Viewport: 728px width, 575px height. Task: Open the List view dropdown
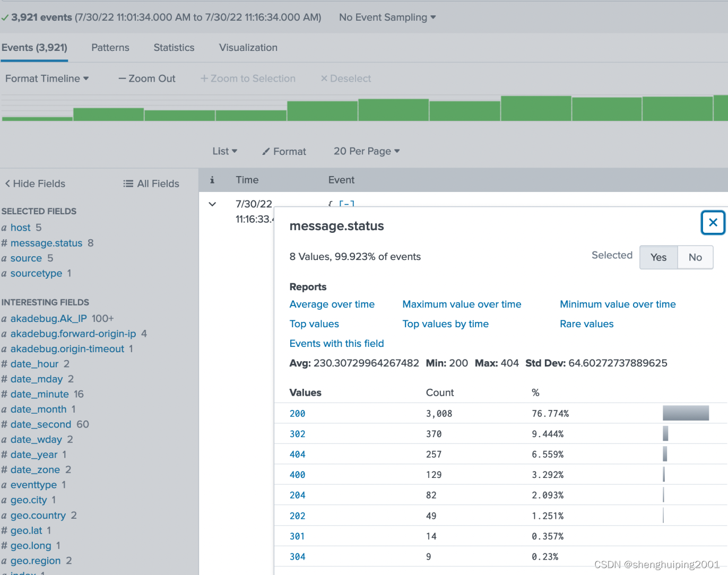(224, 151)
